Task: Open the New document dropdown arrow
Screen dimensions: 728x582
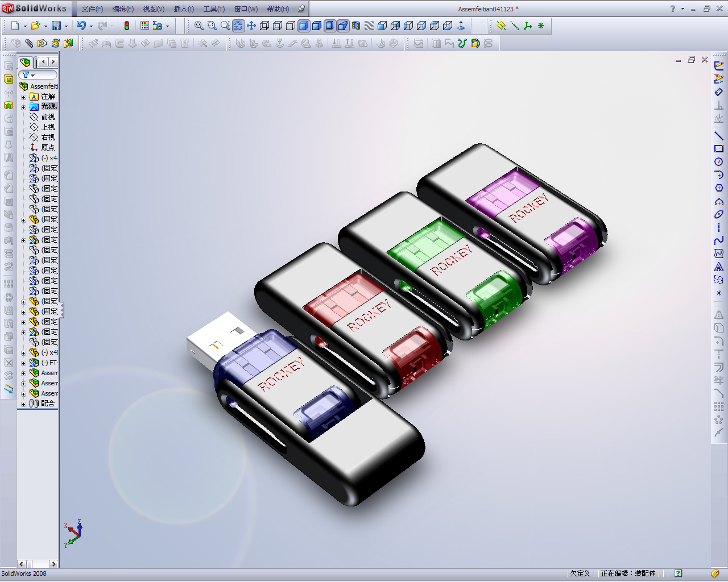Action: pyautogui.click(x=25, y=26)
